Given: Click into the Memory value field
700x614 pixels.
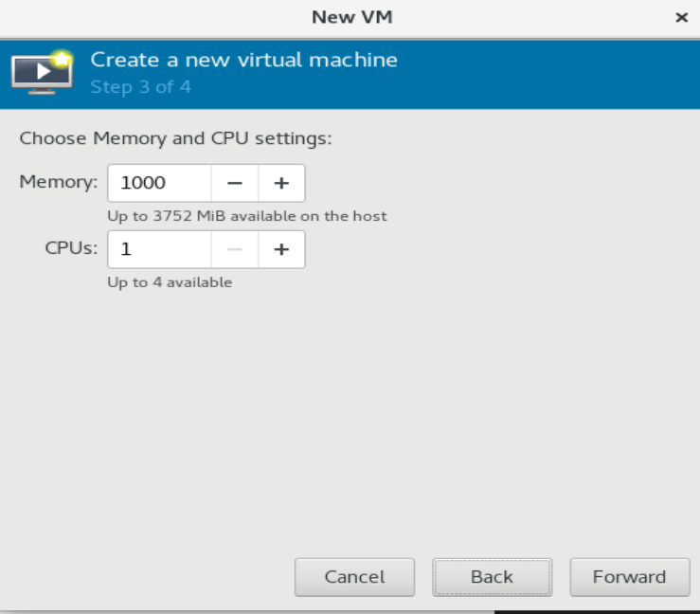Looking at the screenshot, I should 159,183.
